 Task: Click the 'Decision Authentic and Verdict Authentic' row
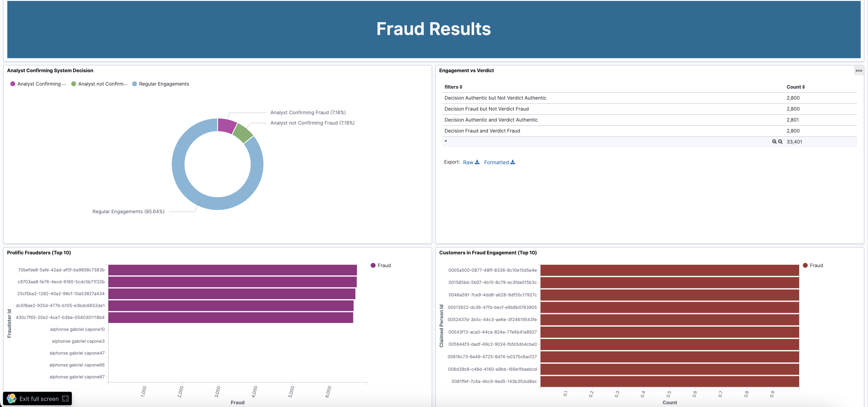click(649, 120)
